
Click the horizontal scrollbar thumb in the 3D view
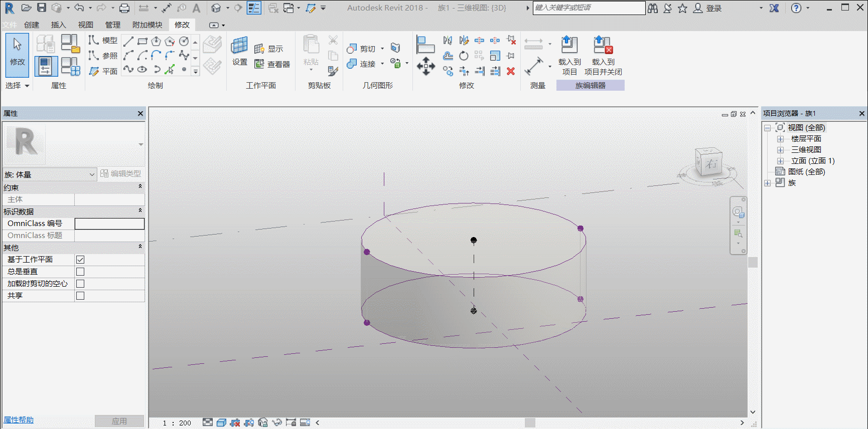(x=530, y=422)
